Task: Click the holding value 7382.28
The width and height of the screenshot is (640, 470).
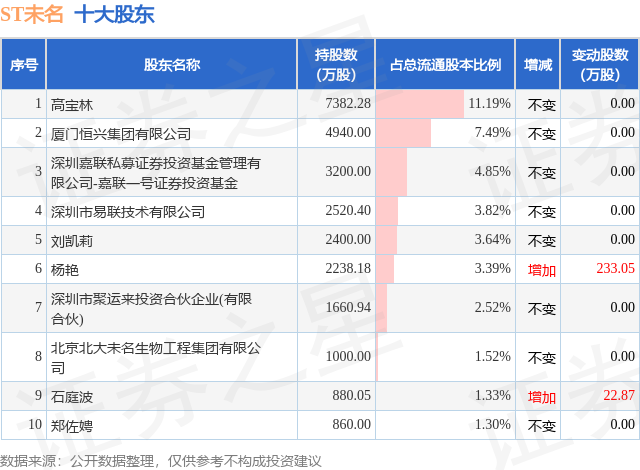Action: pos(348,103)
